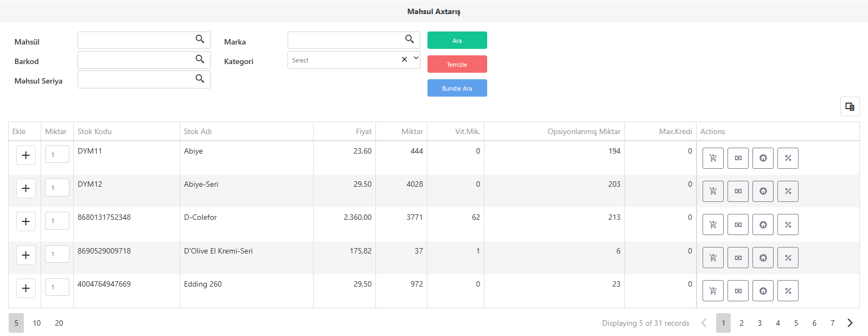The height and width of the screenshot is (336, 868).
Task: Set page size to 20 records
Action: [x=59, y=323]
